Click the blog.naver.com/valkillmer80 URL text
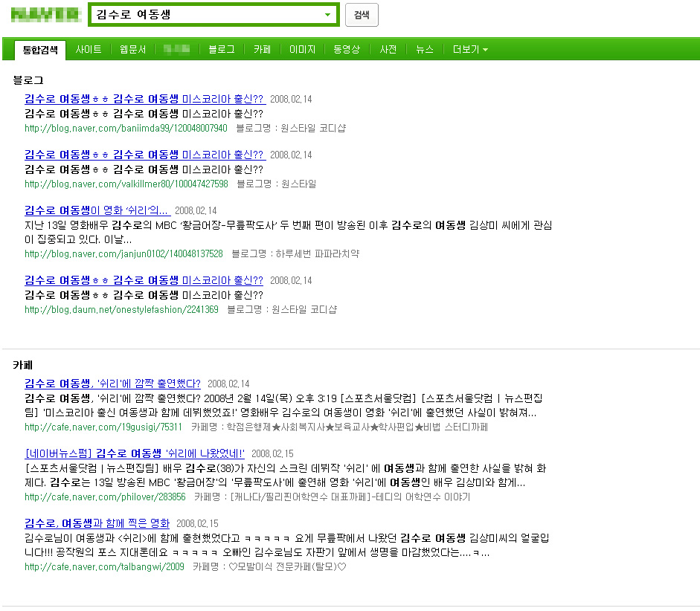The height and width of the screenshot is (611, 700). tap(126, 184)
